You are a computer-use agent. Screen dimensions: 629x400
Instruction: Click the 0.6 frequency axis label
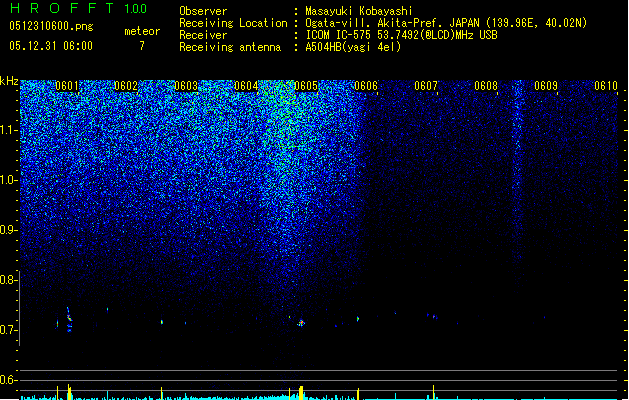coord(8,380)
